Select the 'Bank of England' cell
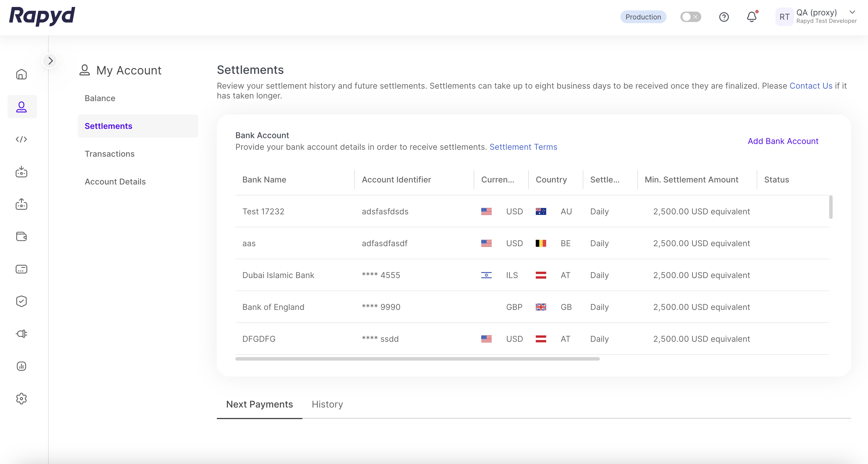Viewport: 868px width, 464px height. coord(273,307)
